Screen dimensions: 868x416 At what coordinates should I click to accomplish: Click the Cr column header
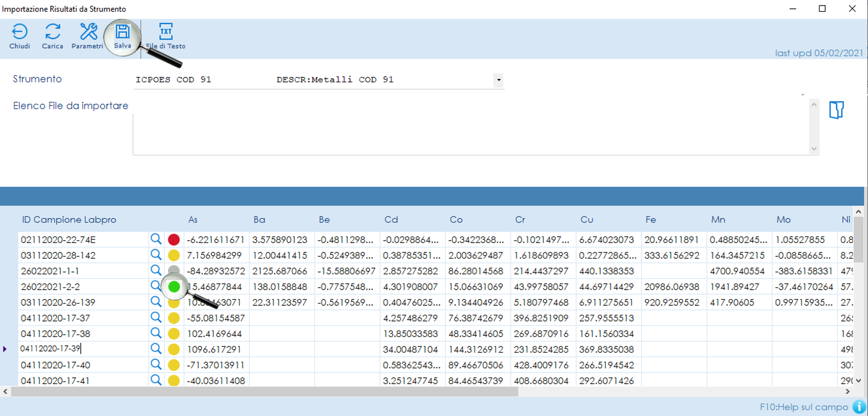tap(520, 220)
